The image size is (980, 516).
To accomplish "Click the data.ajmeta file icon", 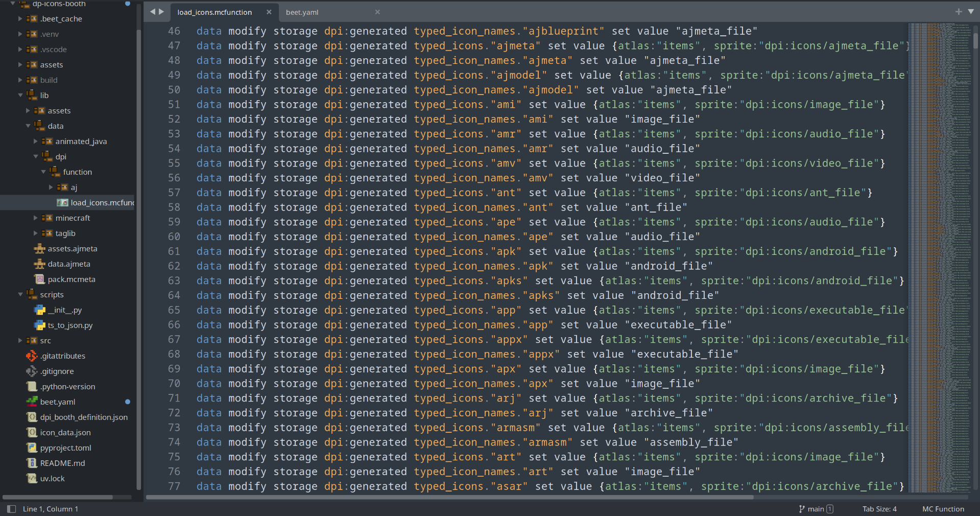I will [x=39, y=264].
